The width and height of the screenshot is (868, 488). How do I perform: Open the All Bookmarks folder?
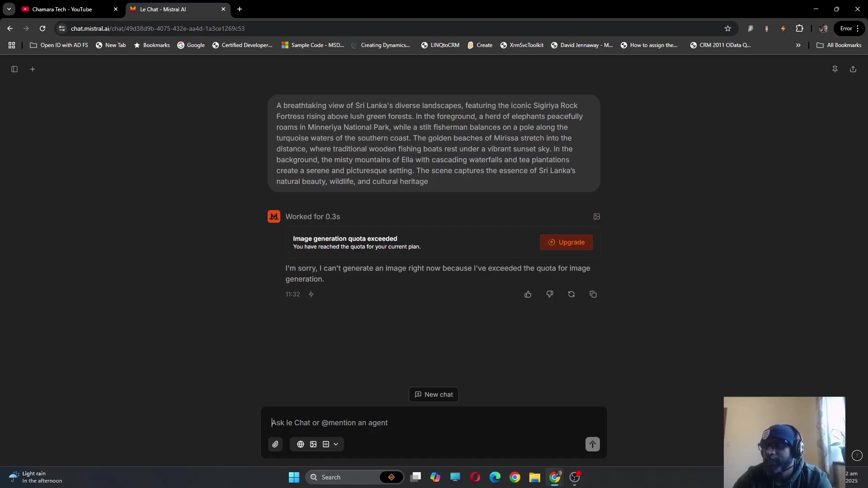click(839, 45)
